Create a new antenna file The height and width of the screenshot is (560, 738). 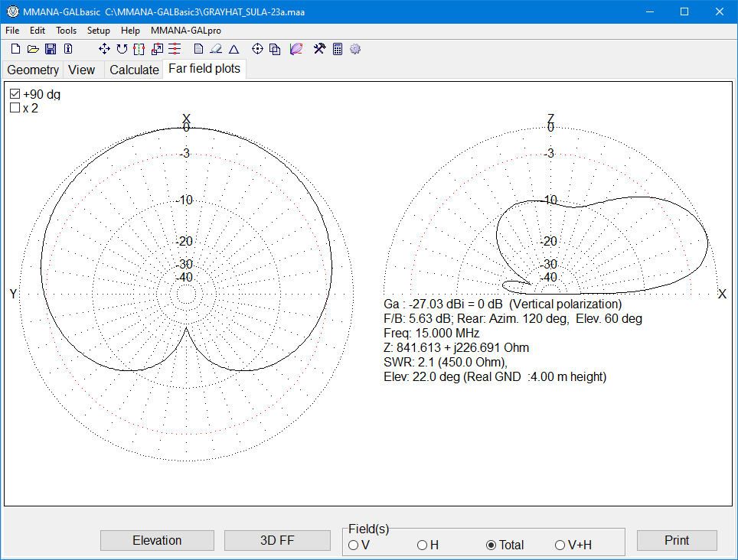click(15, 49)
